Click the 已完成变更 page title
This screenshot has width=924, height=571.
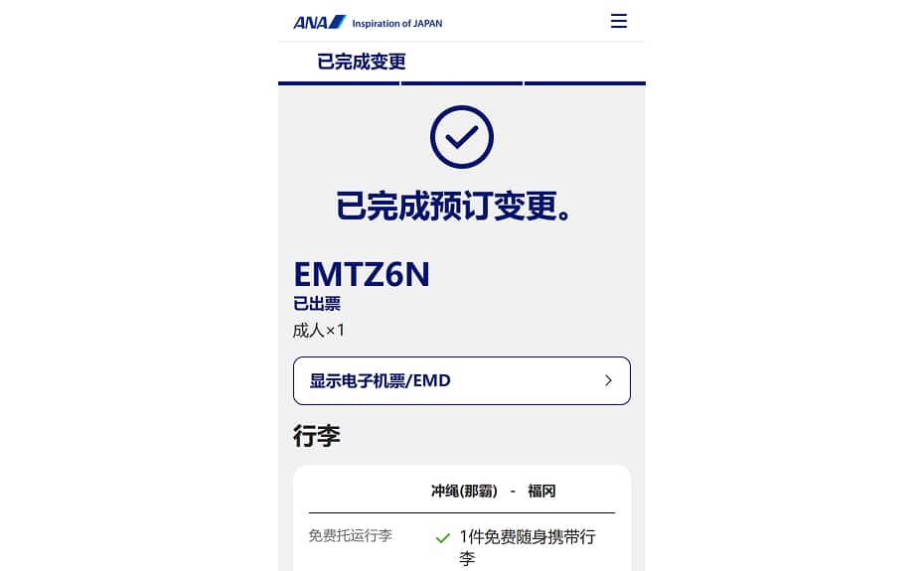tap(362, 62)
